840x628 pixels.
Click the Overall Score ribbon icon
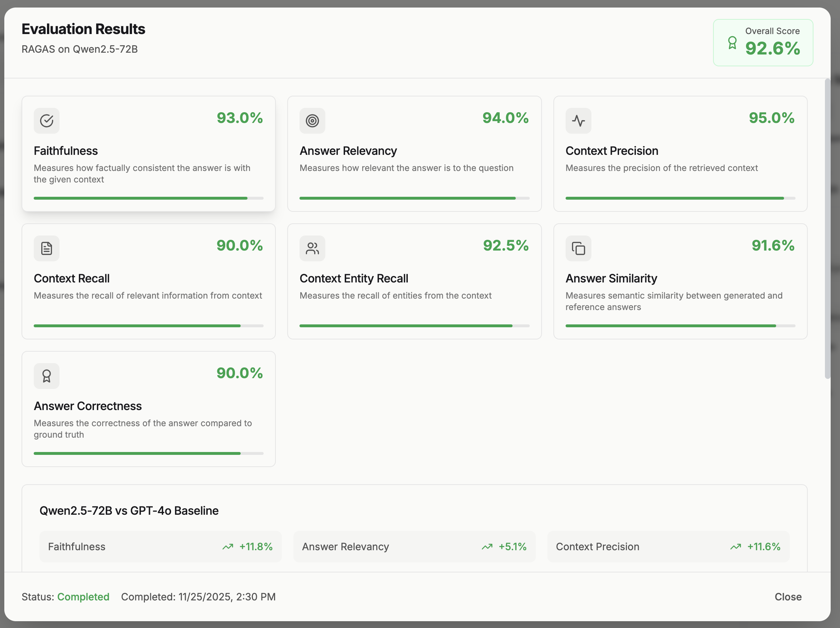pyautogui.click(x=732, y=43)
